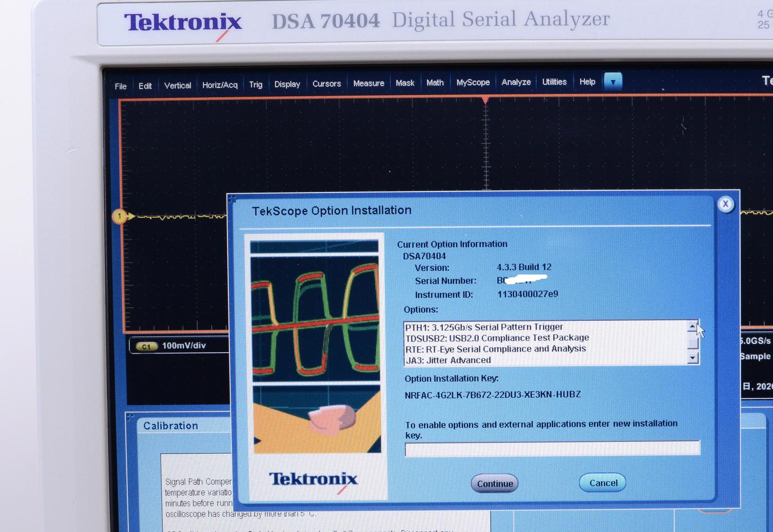Open the Display menu

click(x=287, y=84)
